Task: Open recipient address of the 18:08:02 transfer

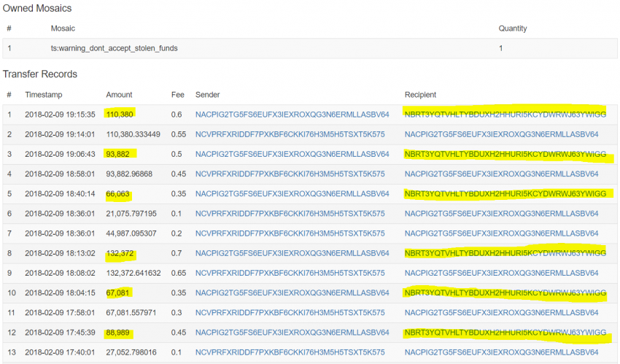Action: 501,273
